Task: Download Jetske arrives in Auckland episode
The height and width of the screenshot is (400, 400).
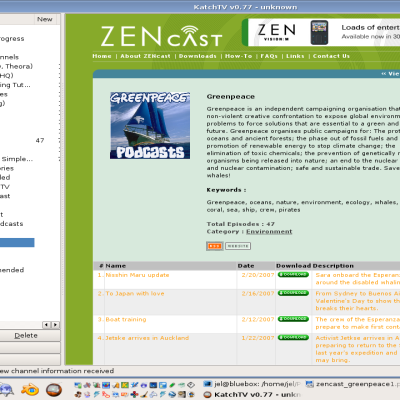Action: [293, 337]
